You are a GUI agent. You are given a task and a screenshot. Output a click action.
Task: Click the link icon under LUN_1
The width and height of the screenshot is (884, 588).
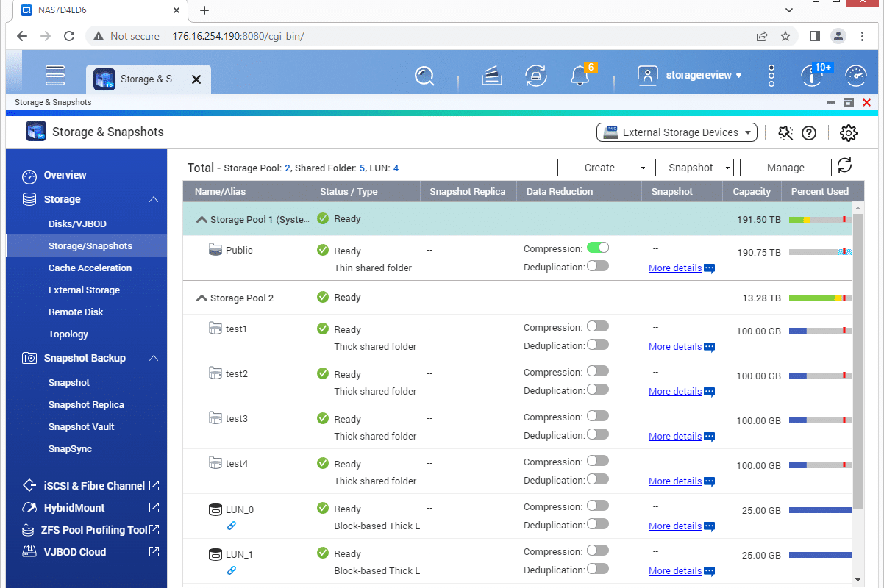(232, 570)
